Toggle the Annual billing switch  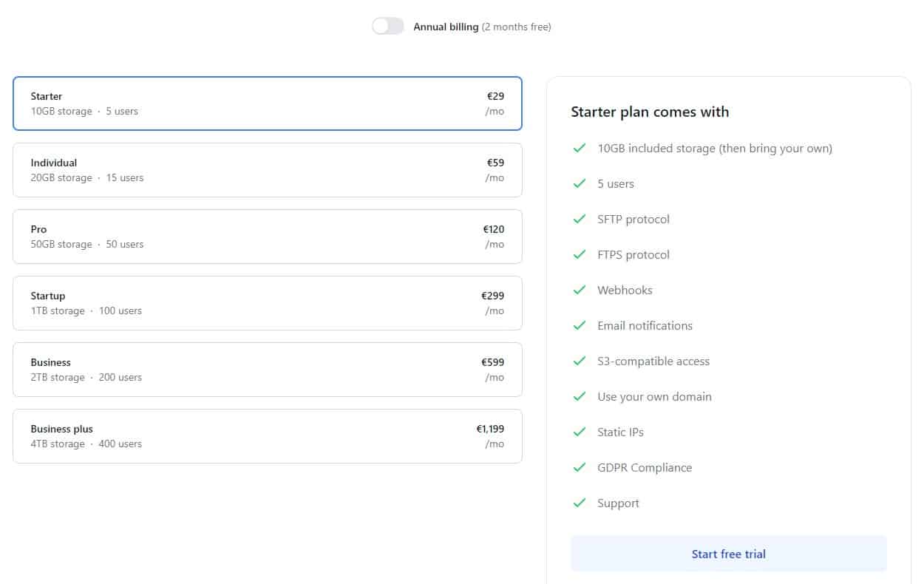(388, 27)
